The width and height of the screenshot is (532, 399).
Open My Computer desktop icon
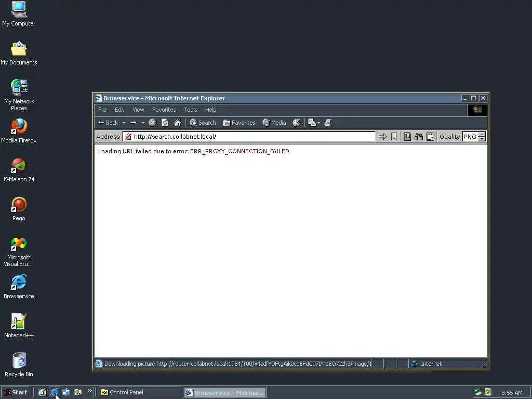pyautogui.click(x=19, y=14)
